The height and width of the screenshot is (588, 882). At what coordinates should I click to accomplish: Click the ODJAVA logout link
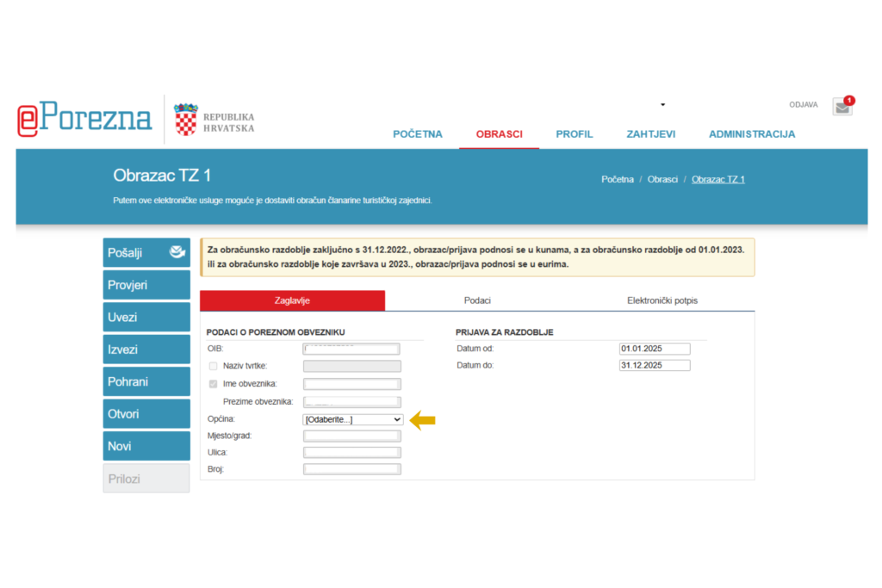[804, 104]
